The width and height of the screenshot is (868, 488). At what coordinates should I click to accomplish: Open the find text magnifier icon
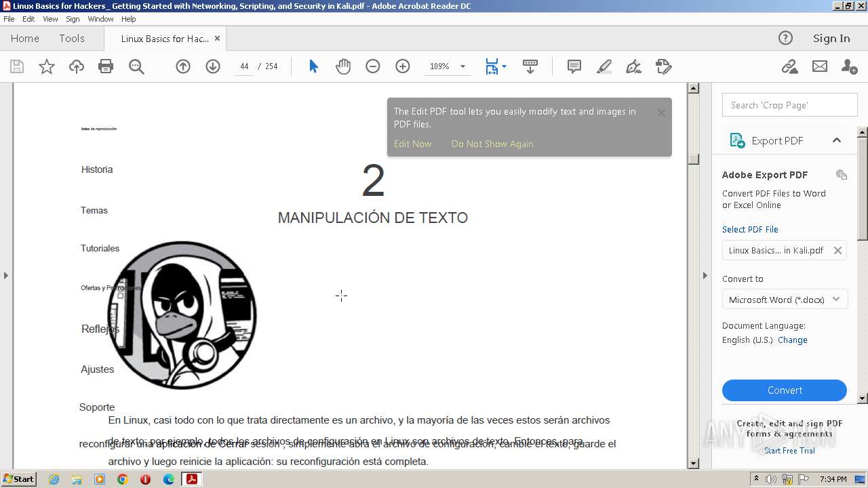coord(136,66)
